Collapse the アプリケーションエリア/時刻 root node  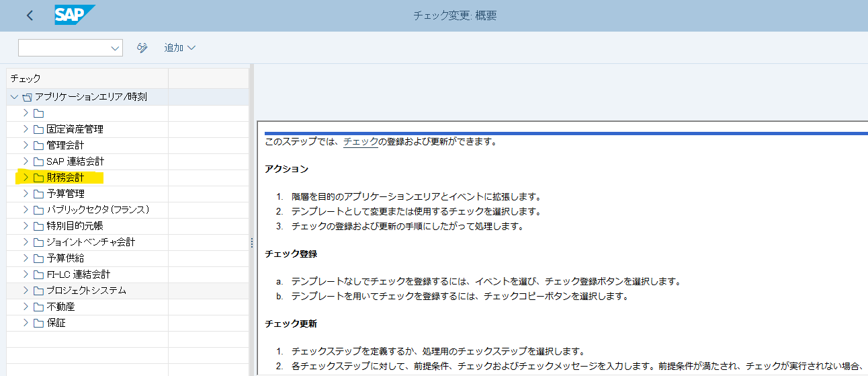(x=15, y=97)
